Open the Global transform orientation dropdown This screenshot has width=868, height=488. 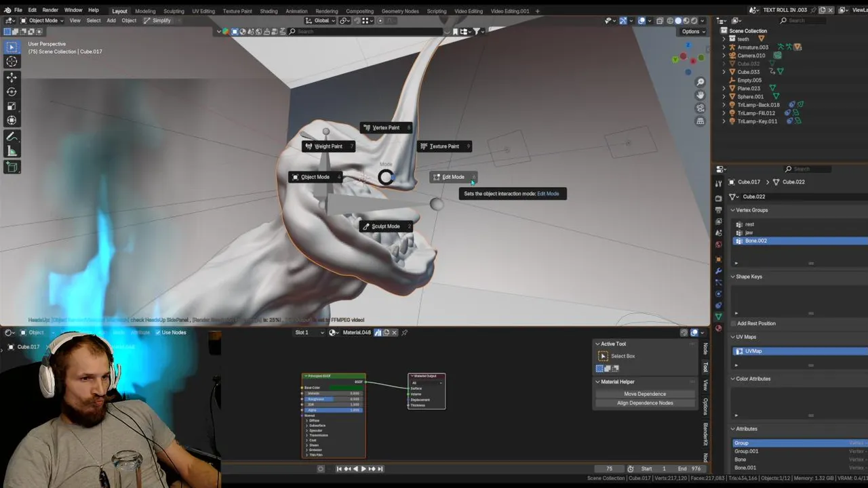[321, 20]
